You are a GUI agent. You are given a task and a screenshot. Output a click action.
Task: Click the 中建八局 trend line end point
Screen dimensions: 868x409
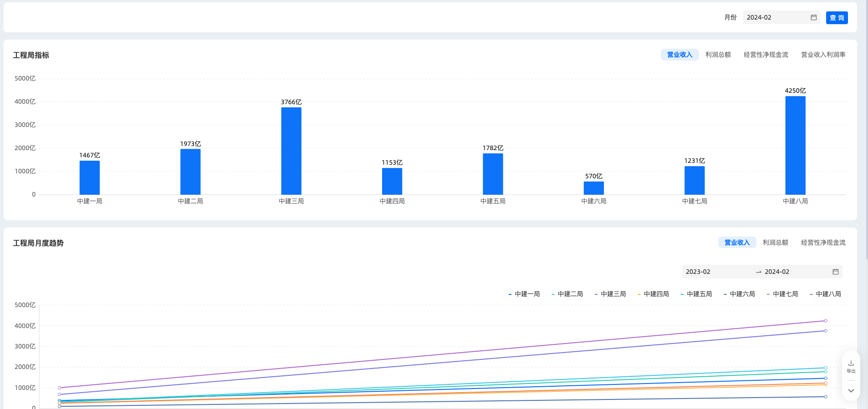click(826, 321)
